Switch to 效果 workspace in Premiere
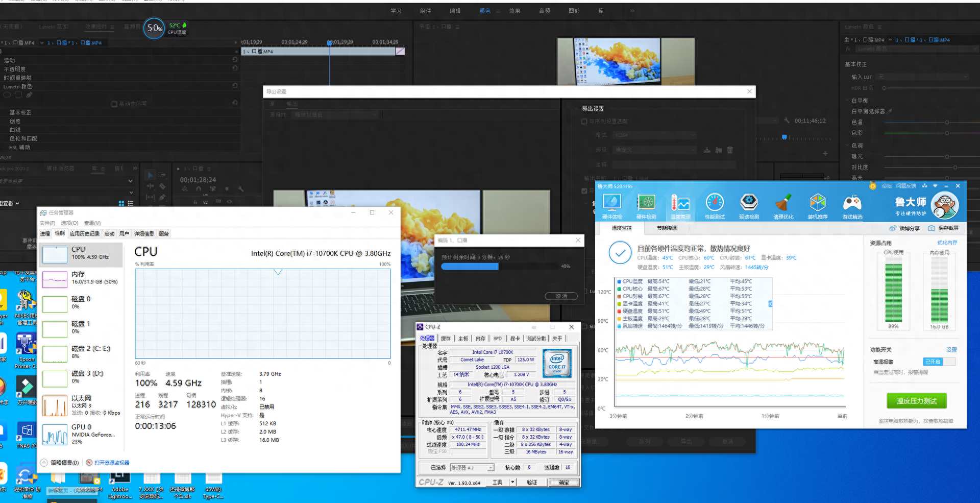Image resolution: width=980 pixels, height=503 pixels. 514,11
